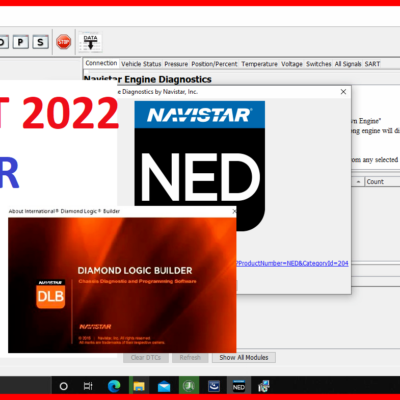Image resolution: width=400 pixels, height=400 pixels.
Task: Click the last taskbar installer icon
Action: (264, 386)
